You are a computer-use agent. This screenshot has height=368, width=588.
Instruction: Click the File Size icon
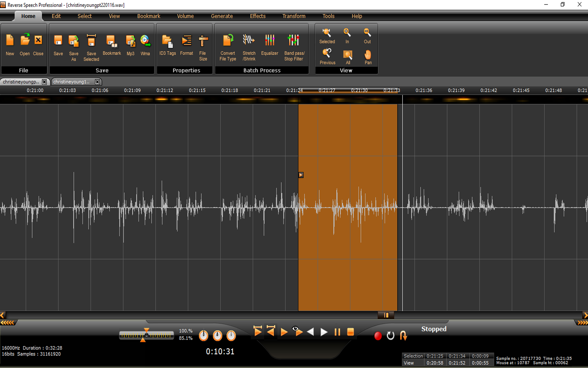tap(203, 41)
